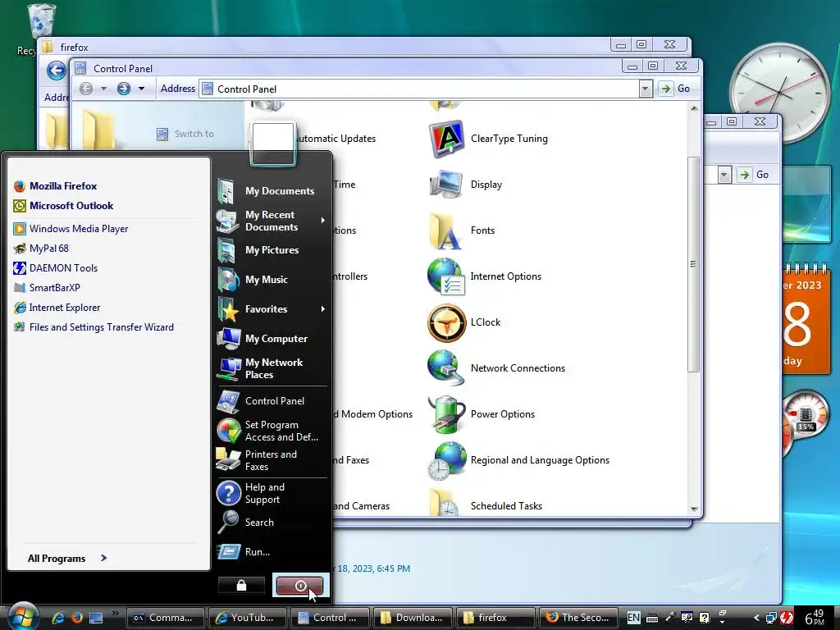Open the Run... dialog
840x630 pixels.
coord(271,552)
